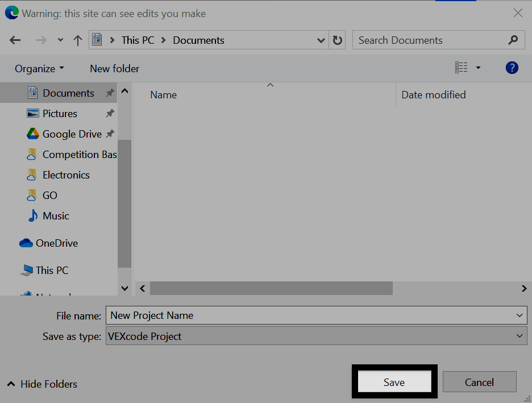This screenshot has width=532, height=403.
Task: Navigate to This PC via the breadcrumb
Action: tap(138, 40)
